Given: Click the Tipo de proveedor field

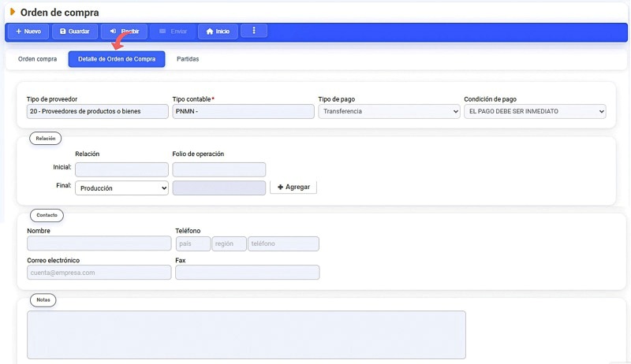Looking at the screenshot, I should pyautogui.click(x=97, y=112).
